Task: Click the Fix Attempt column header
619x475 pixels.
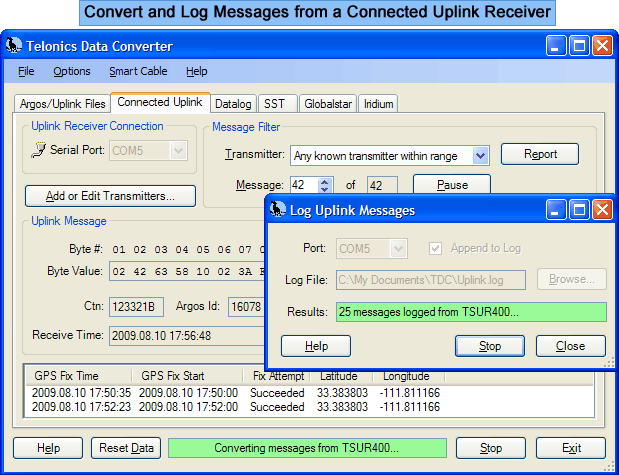Action: (x=276, y=376)
